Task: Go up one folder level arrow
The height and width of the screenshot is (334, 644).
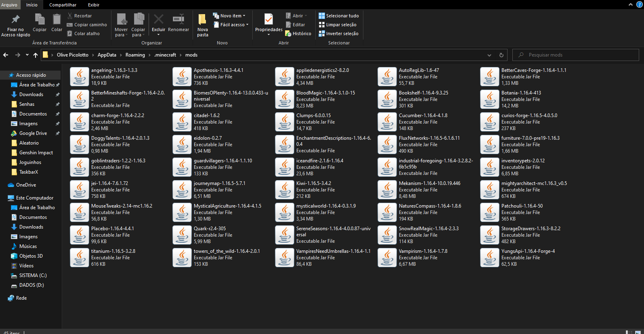Action: 36,55
